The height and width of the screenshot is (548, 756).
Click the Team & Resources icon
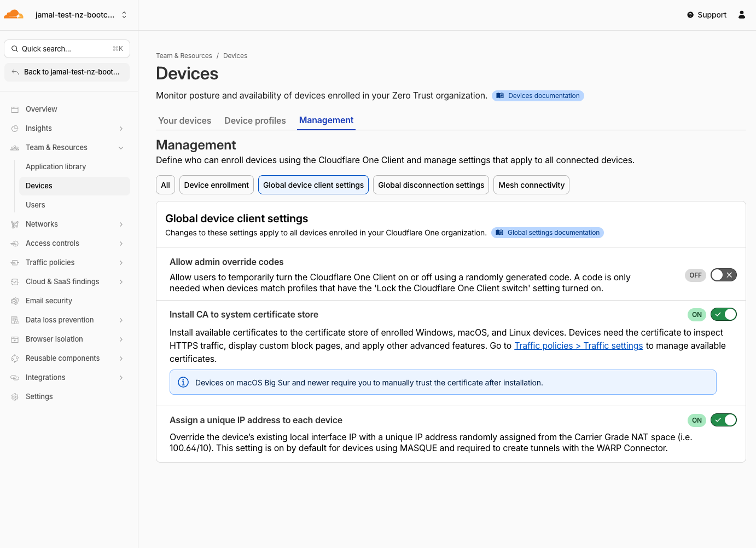click(x=15, y=148)
